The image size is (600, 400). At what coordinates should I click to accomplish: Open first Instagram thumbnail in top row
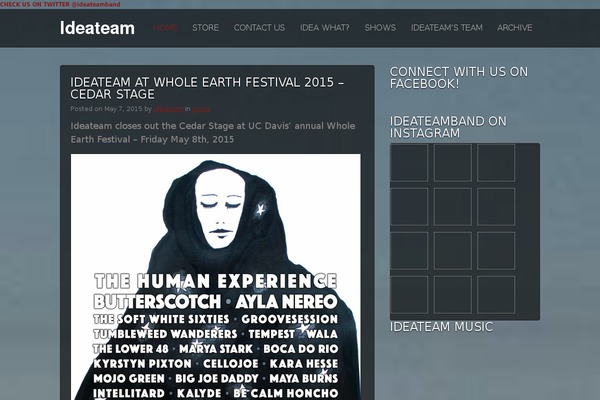[x=409, y=163]
